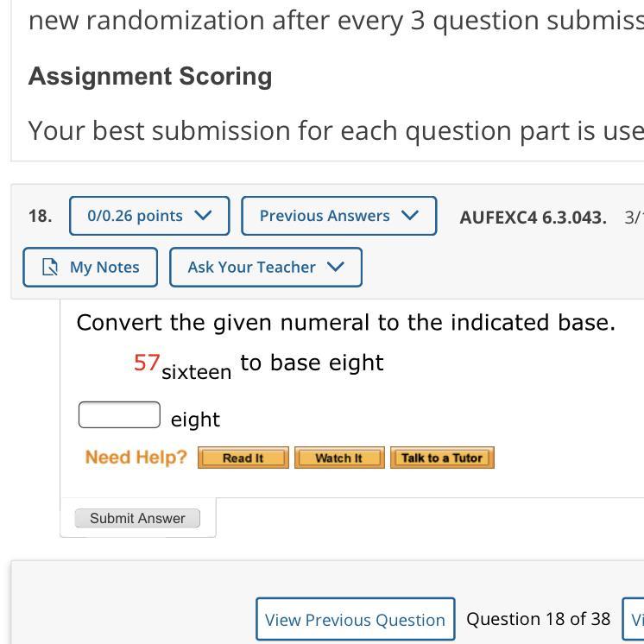Go to View Previous Question
The height and width of the screenshot is (644, 644).
click(x=355, y=620)
